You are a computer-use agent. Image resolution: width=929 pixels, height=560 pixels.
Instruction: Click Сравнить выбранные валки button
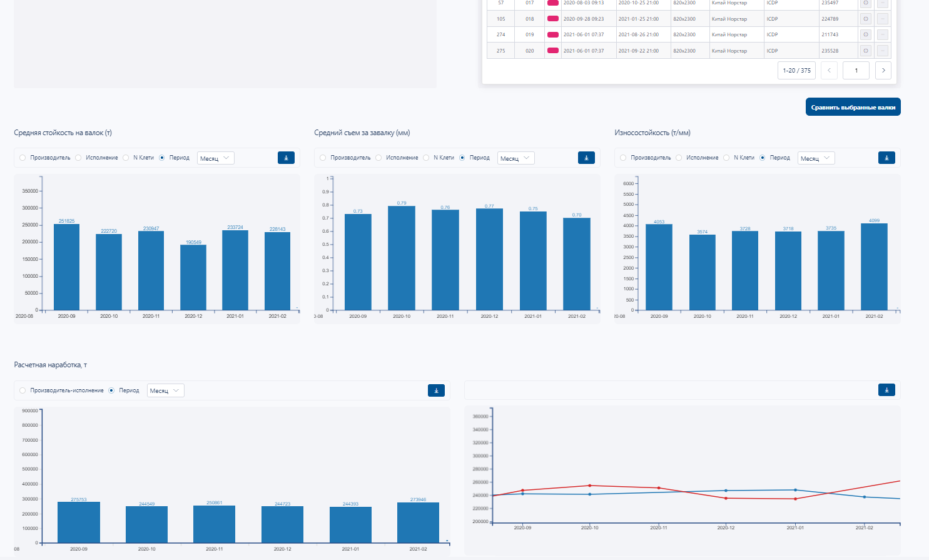pyautogui.click(x=853, y=107)
